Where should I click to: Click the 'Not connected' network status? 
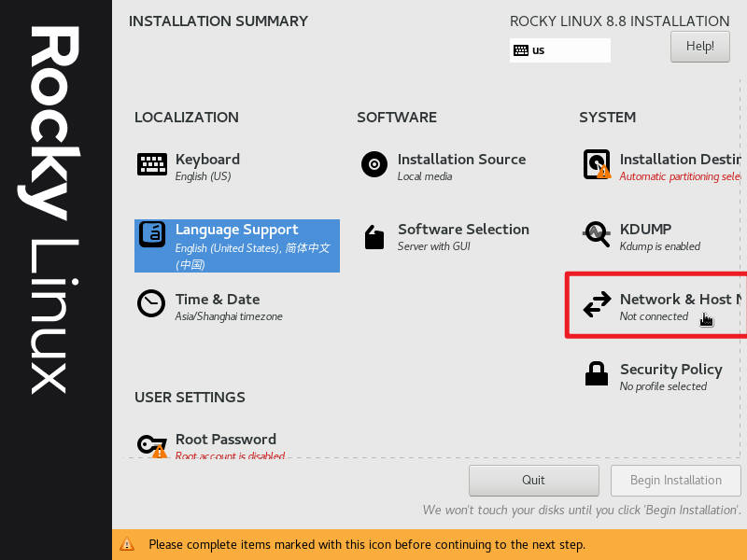pos(654,316)
